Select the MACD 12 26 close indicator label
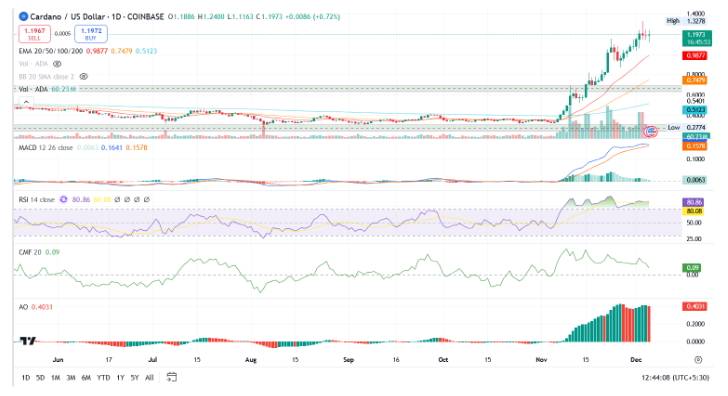The width and height of the screenshot is (728, 396). coord(46,148)
